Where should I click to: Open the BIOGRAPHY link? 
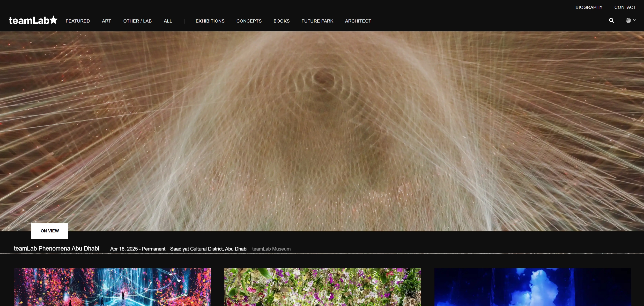click(x=589, y=7)
